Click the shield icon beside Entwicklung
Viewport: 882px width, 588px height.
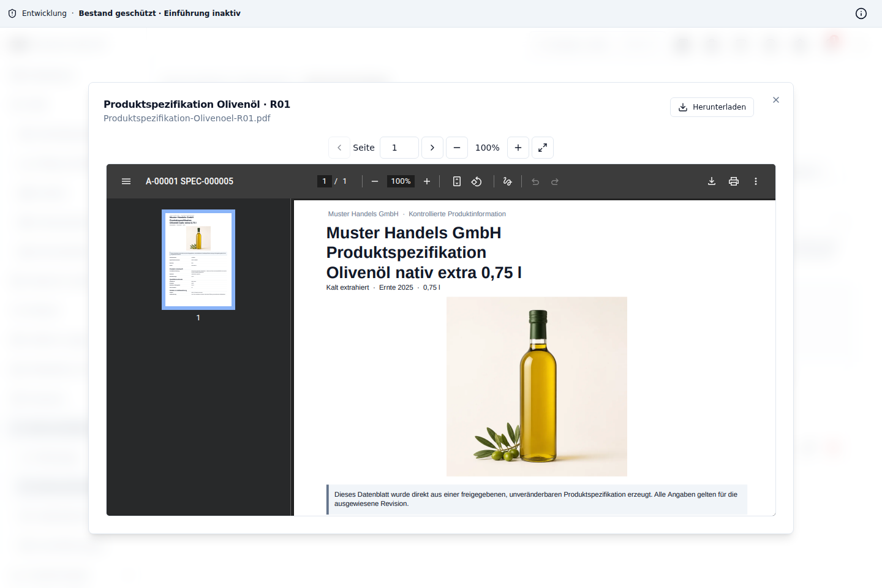(12, 13)
